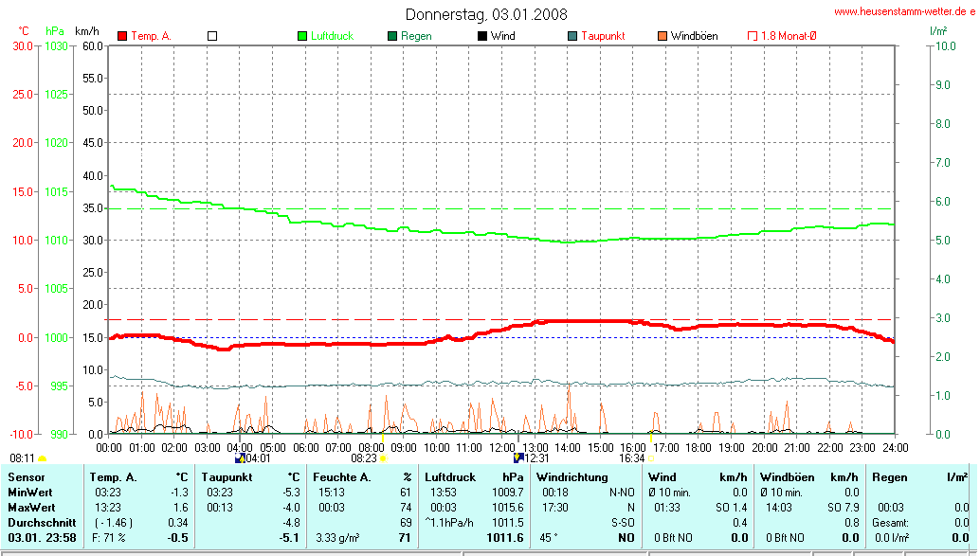Click the moon icon beside 12:31

click(518, 458)
